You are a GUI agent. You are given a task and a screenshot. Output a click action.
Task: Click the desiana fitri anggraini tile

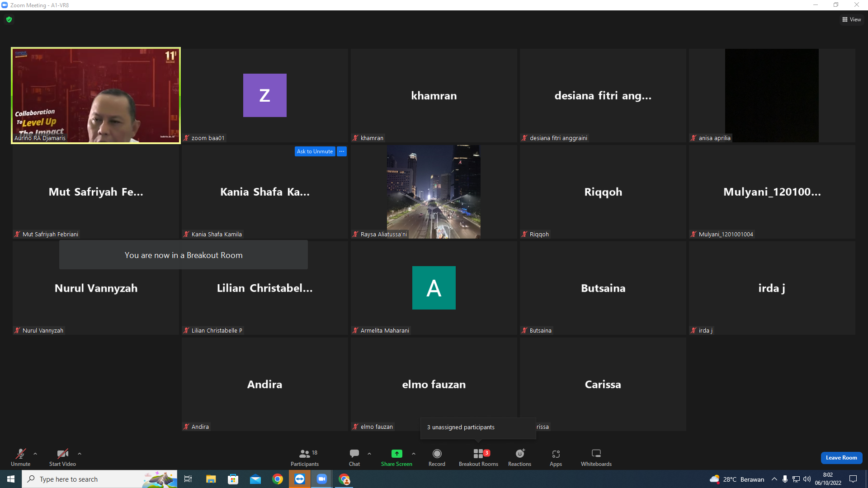click(603, 95)
